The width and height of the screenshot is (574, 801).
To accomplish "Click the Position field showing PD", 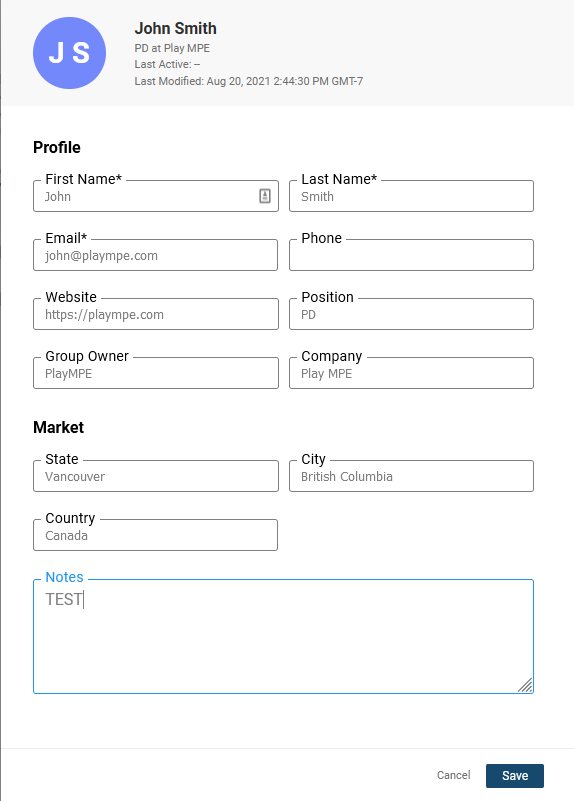I will click(x=411, y=314).
